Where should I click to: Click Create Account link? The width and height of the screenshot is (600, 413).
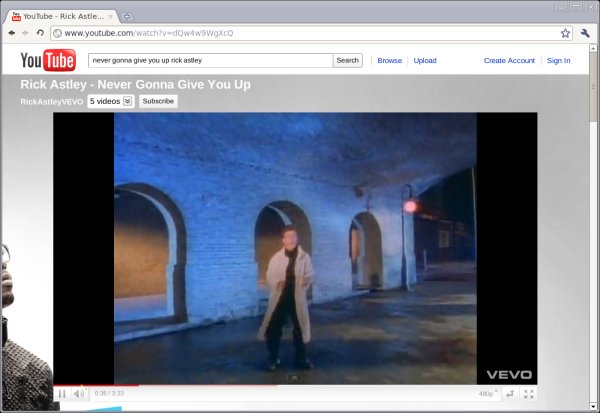pos(509,60)
